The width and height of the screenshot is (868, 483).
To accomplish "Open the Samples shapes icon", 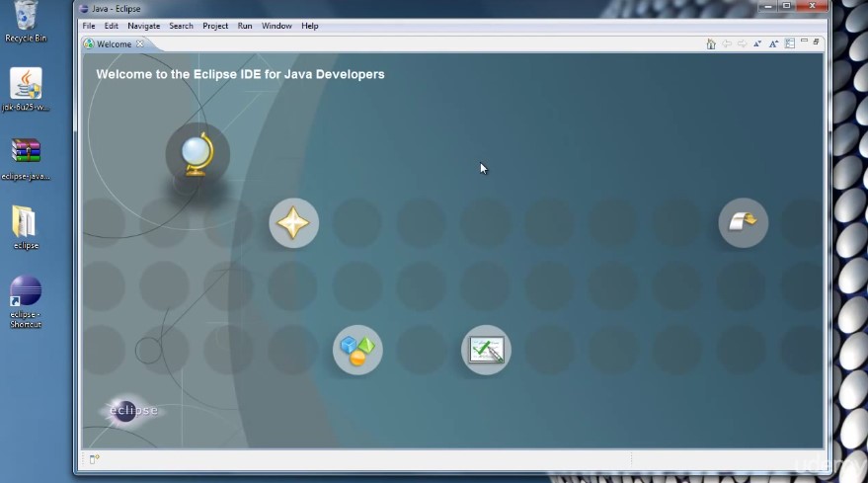I will click(357, 350).
